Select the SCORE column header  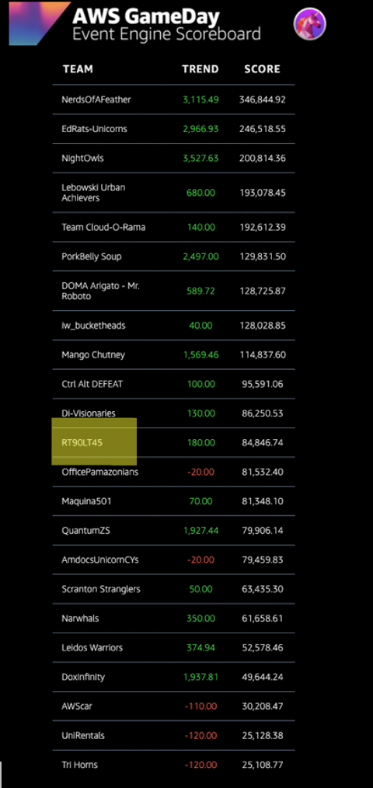click(262, 69)
